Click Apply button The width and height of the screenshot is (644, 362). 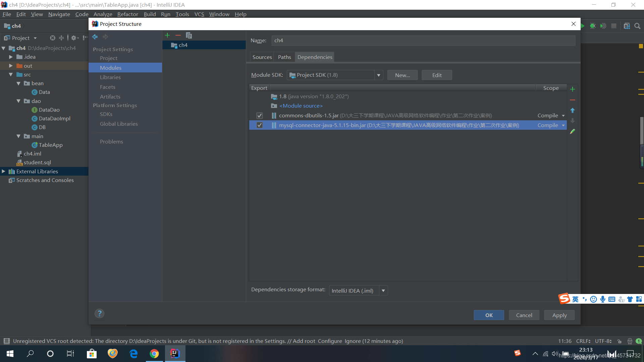coord(559,315)
